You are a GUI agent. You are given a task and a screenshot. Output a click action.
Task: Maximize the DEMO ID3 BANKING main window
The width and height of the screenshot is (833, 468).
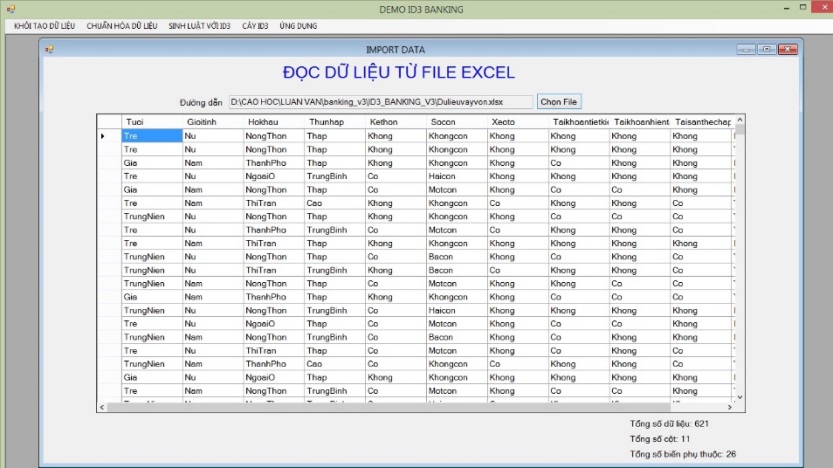(x=803, y=8)
